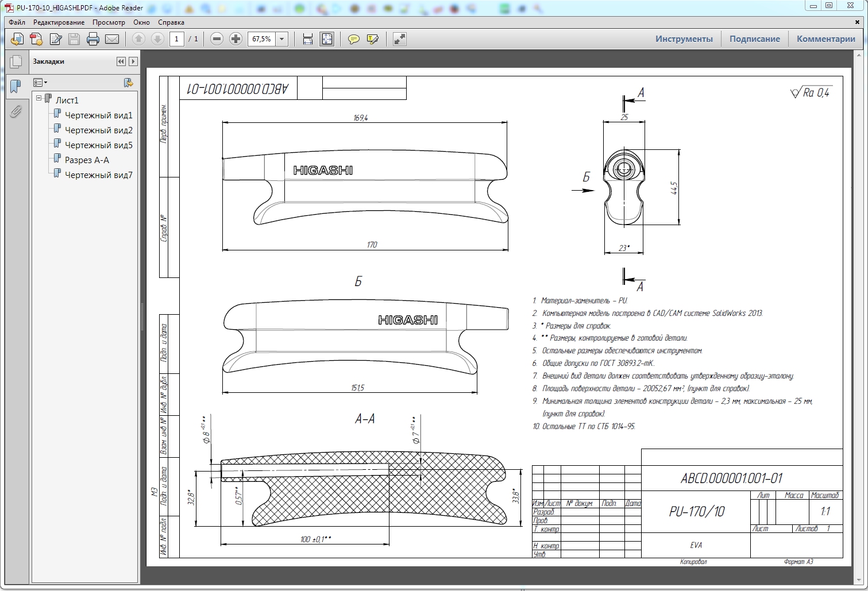Select the Sticky Note comment tool
Screen dimensions: 868x591
pos(354,39)
